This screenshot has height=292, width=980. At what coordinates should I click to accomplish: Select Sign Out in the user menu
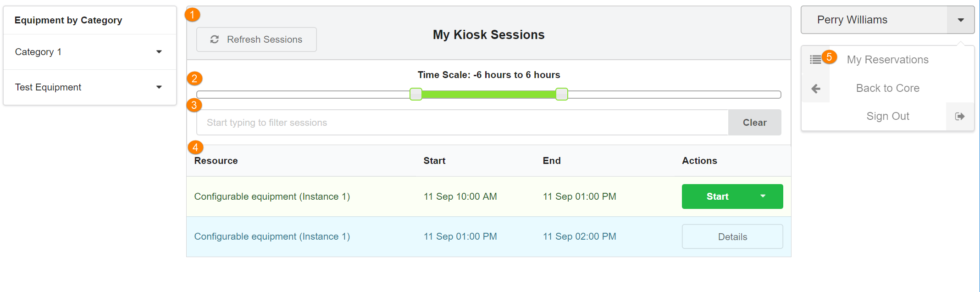pyautogui.click(x=887, y=117)
